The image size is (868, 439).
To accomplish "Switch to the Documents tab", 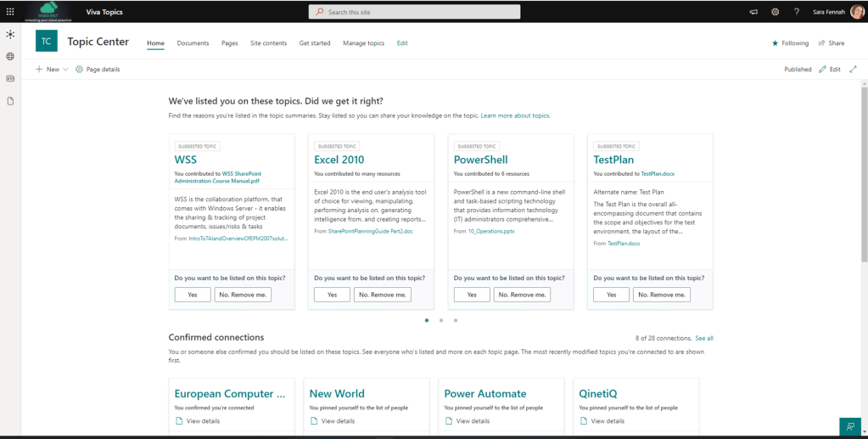I will [193, 43].
